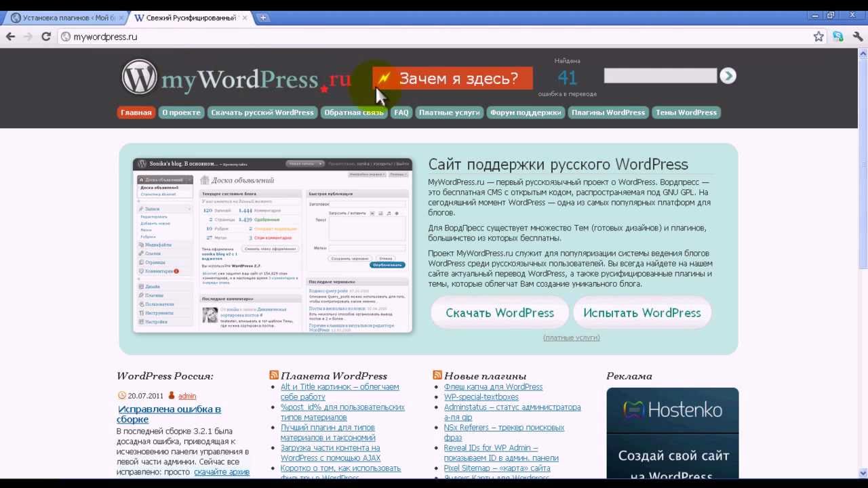This screenshot has width=868, height=488.
Task: Reload the page with the refresh icon
Action: tap(46, 37)
